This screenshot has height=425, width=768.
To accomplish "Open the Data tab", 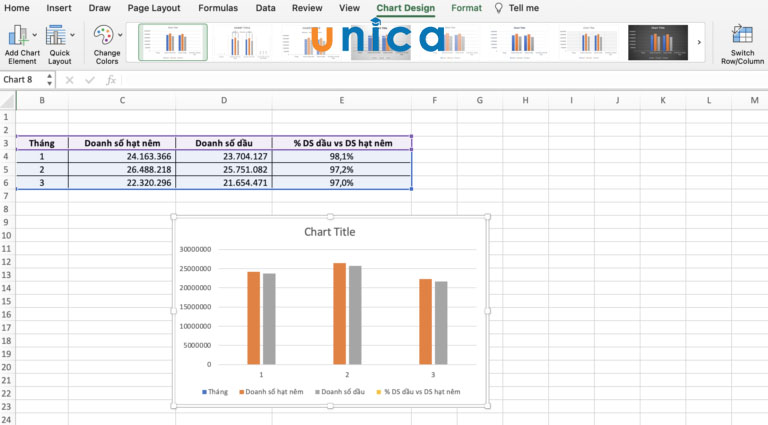I will (x=265, y=8).
